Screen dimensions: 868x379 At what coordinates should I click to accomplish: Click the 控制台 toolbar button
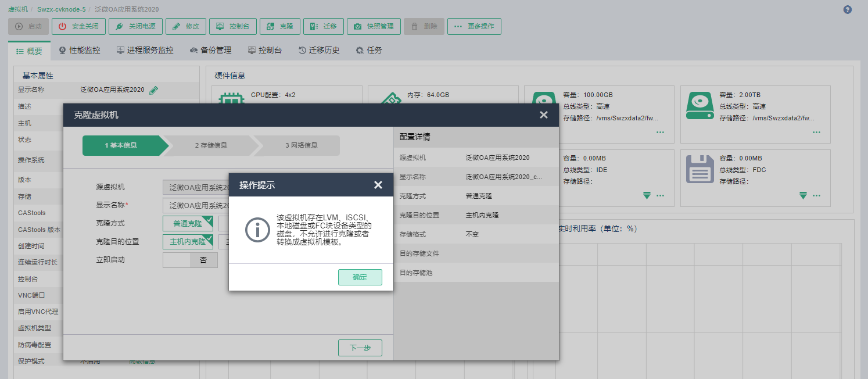click(x=232, y=26)
